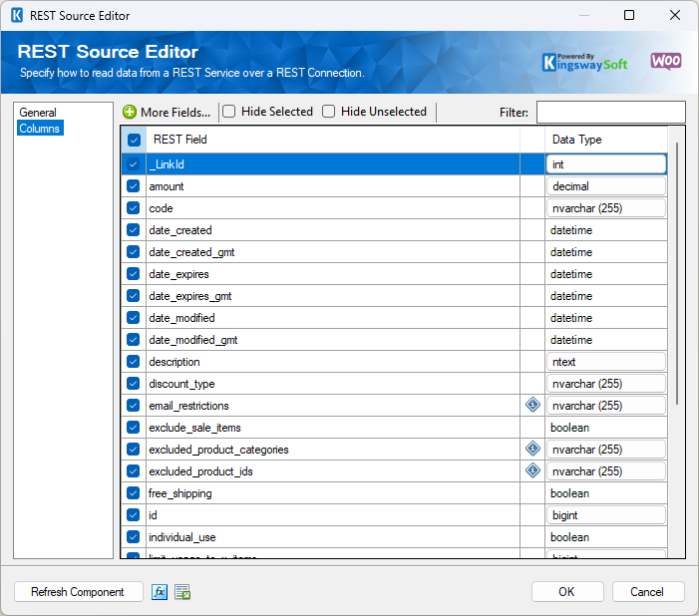Click the green More Fields plus icon
Image resolution: width=699 pixels, height=616 pixels.
130,112
